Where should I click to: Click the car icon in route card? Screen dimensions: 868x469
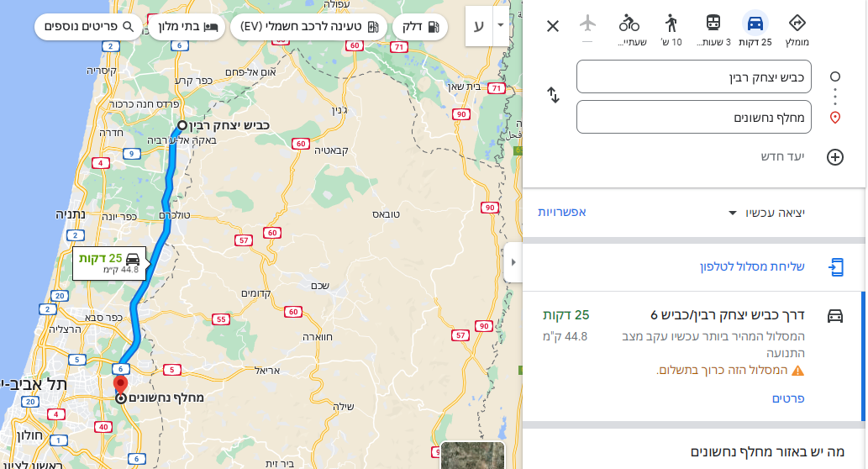[x=834, y=316]
